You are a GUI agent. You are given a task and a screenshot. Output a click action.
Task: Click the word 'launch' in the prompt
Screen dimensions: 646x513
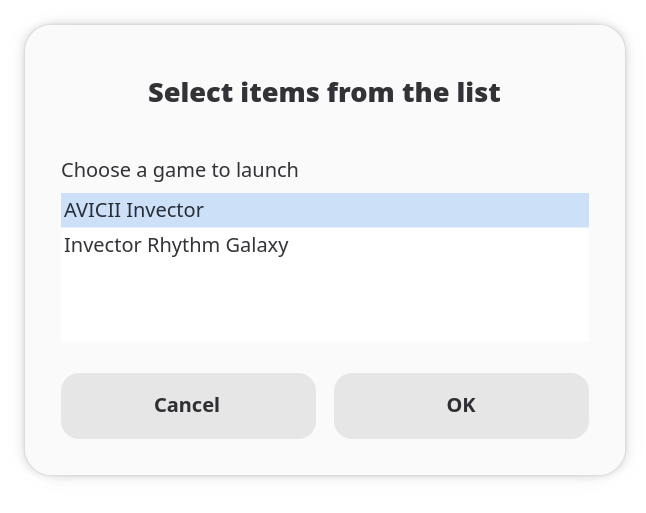click(267, 170)
